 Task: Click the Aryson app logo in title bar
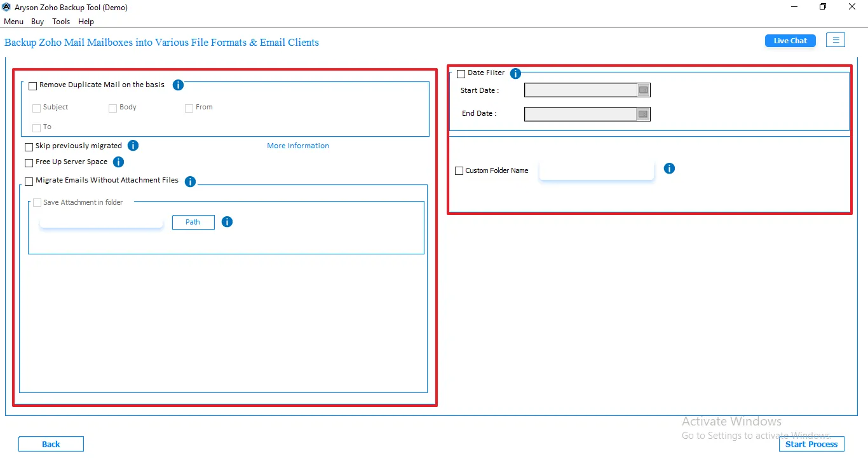7,7
